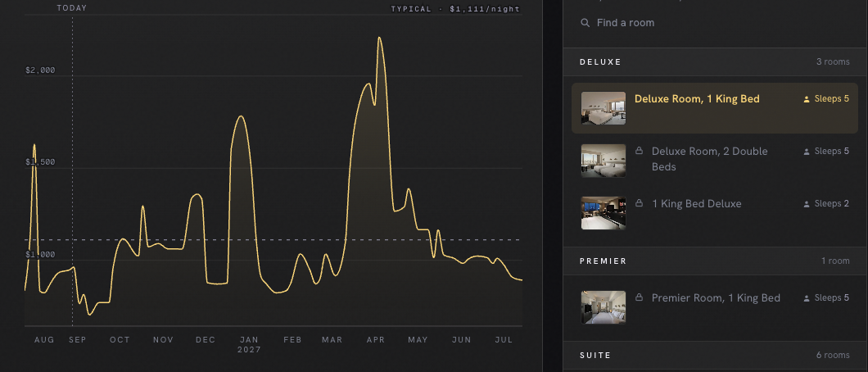
Task: Click the 3 rooms count label
Action: coord(833,62)
